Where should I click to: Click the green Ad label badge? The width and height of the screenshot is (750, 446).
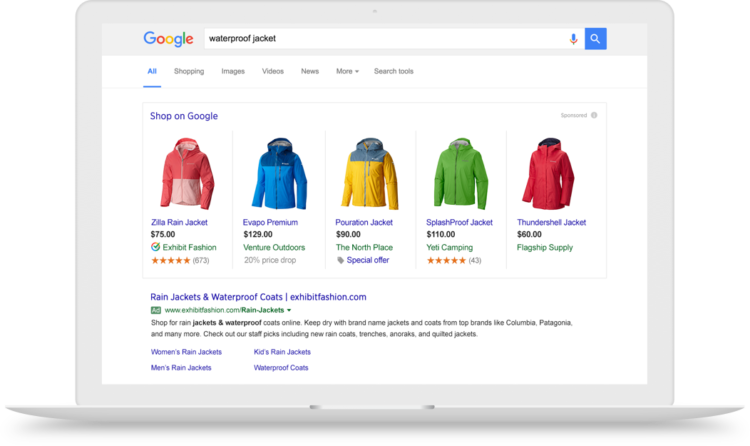156,310
